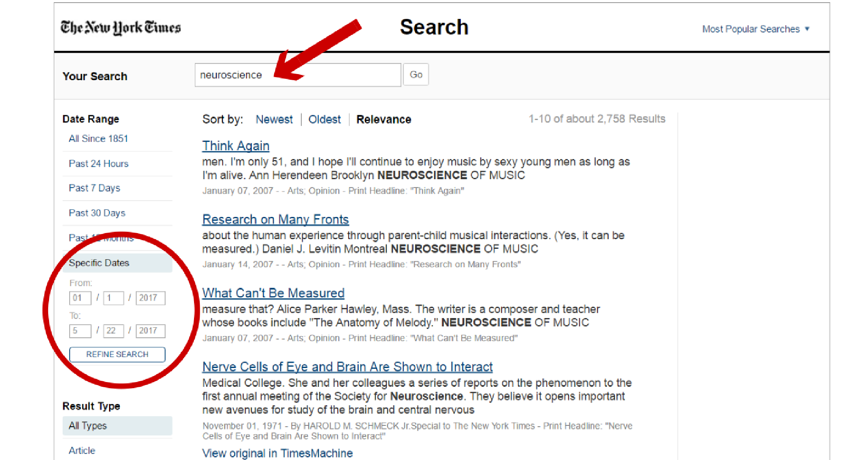The image size is (868, 460).
Task: Click the 'January 14, 2007' article date line
Action: 361,264
